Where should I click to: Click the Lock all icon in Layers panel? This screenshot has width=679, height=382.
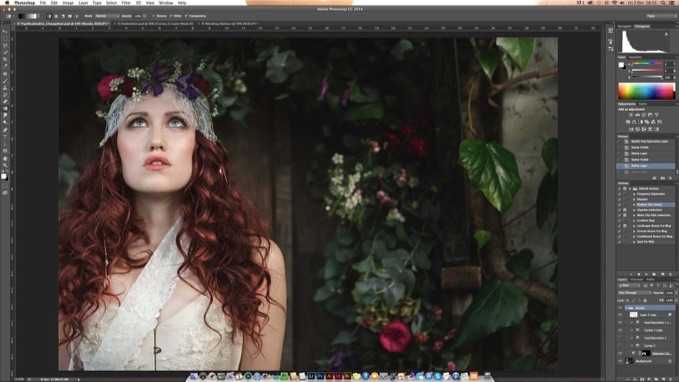645,300
